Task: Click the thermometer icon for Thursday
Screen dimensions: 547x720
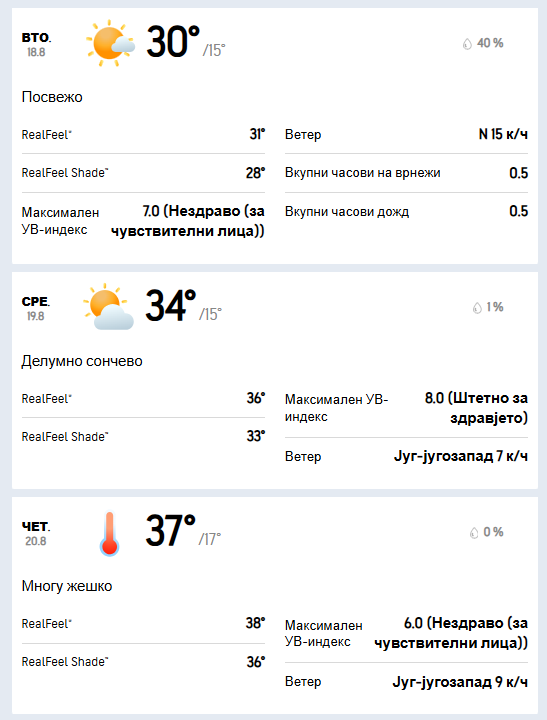Action: pos(109,533)
